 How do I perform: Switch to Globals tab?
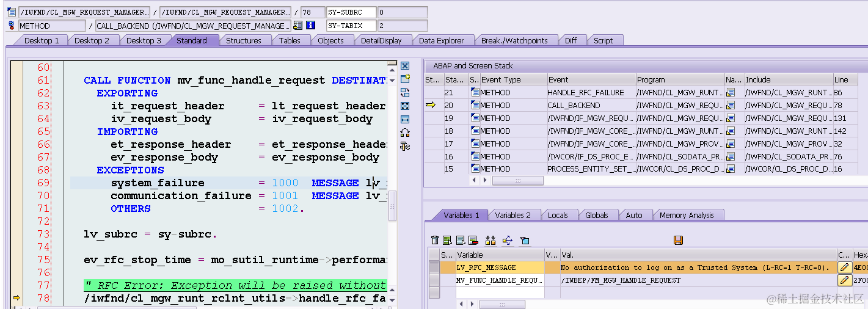[596, 215]
